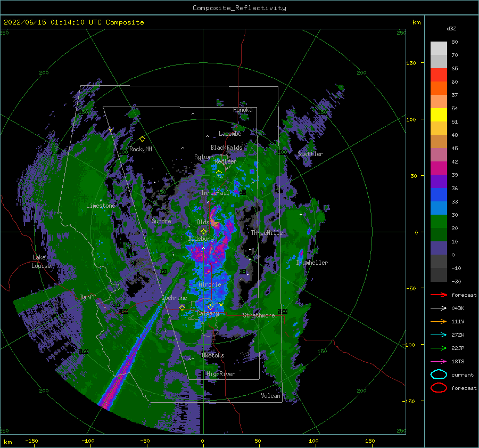Select the purple 39 dBZ color swatch

pos(439,181)
